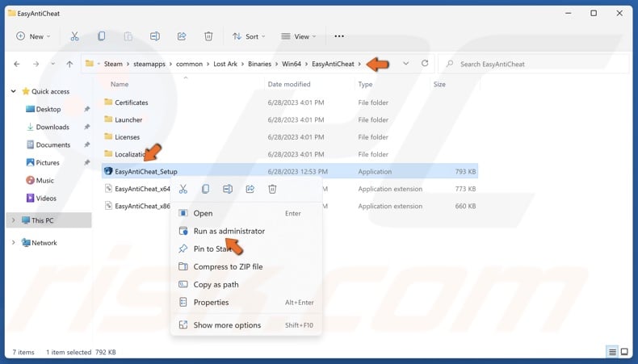Open the New dropdown menu
638x364 pixels.
[x=33, y=36]
